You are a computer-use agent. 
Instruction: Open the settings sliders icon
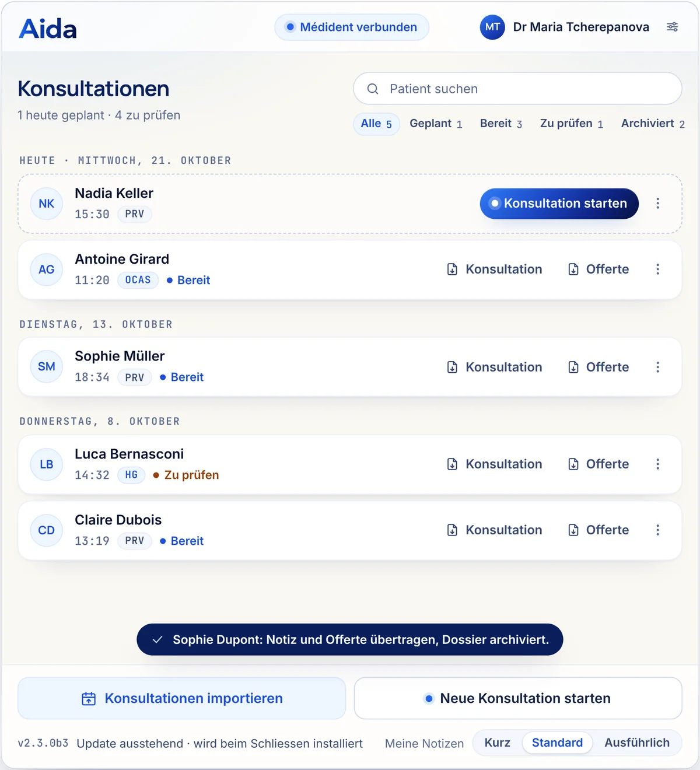pos(673,27)
